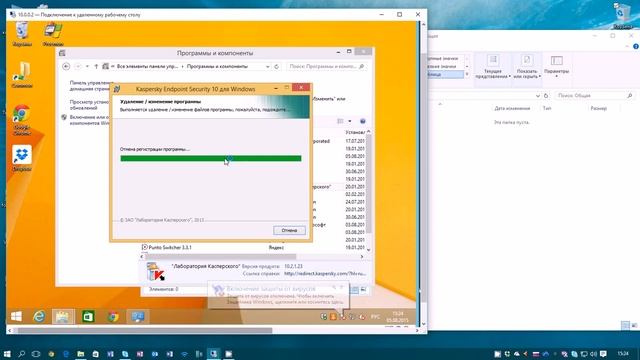Click 'Программы и компоненты' breadcrumb segment
Viewport: 640px width, 360px height.
[217, 67]
